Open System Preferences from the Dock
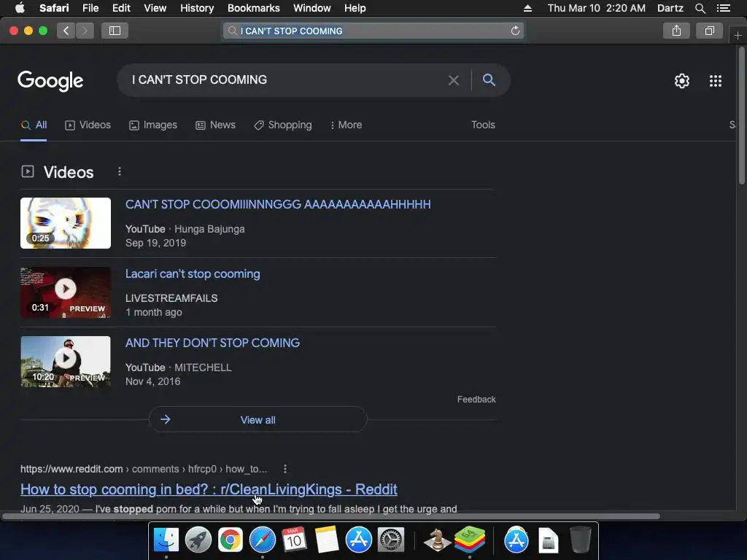This screenshot has height=560, width=747. (x=391, y=540)
